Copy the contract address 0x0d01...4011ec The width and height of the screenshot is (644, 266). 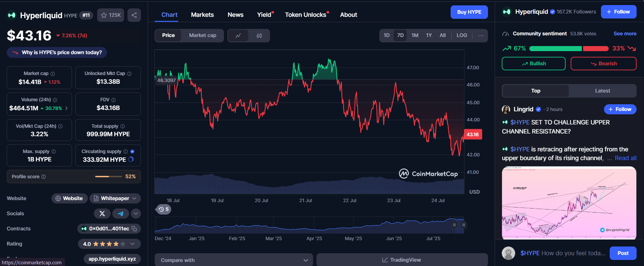click(x=135, y=229)
